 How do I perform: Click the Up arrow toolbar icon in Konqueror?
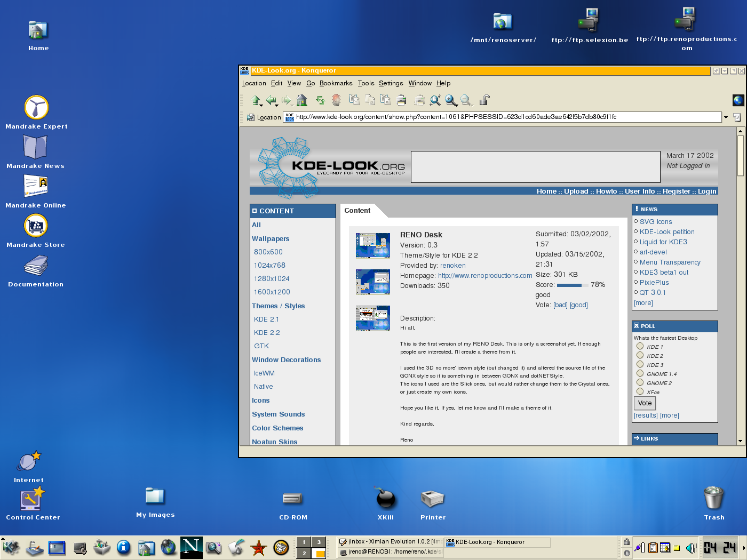pos(255,100)
